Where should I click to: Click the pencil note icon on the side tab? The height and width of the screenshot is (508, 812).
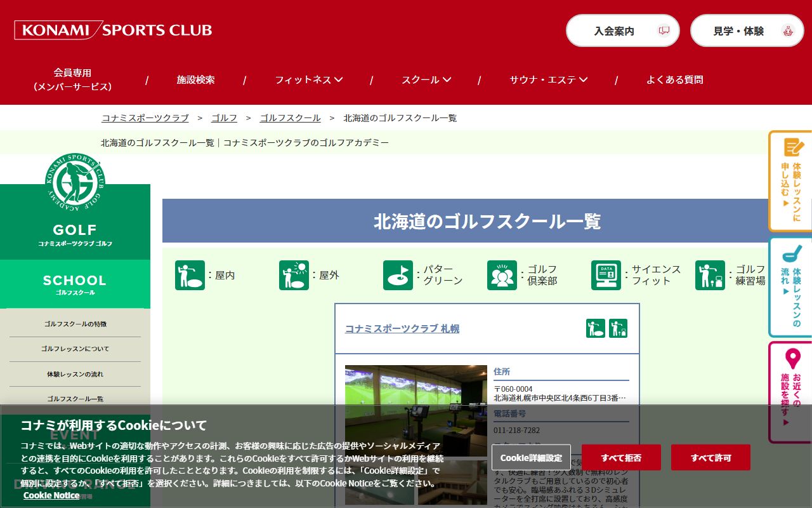click(794, 147)
